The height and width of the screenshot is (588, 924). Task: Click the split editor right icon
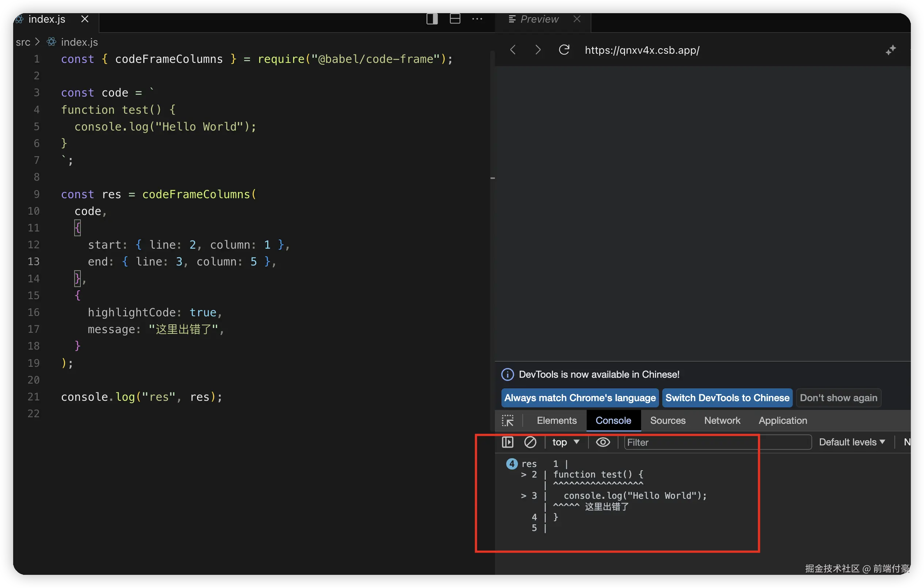point(432,19)
